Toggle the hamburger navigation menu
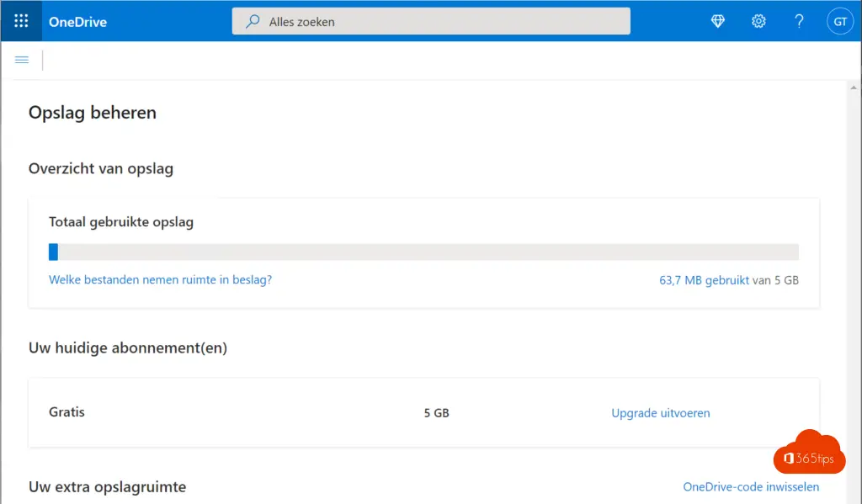 click(22, 60)
